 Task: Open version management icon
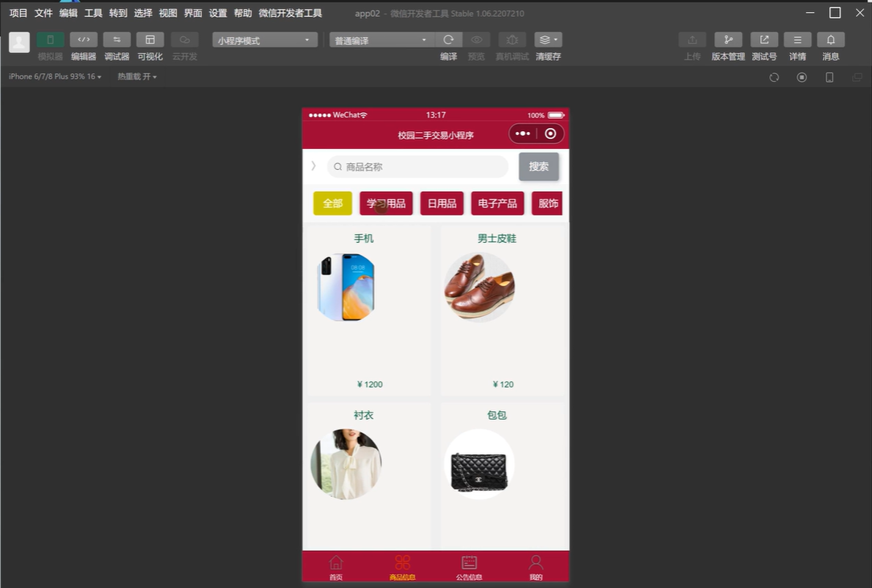pos(728,40)
